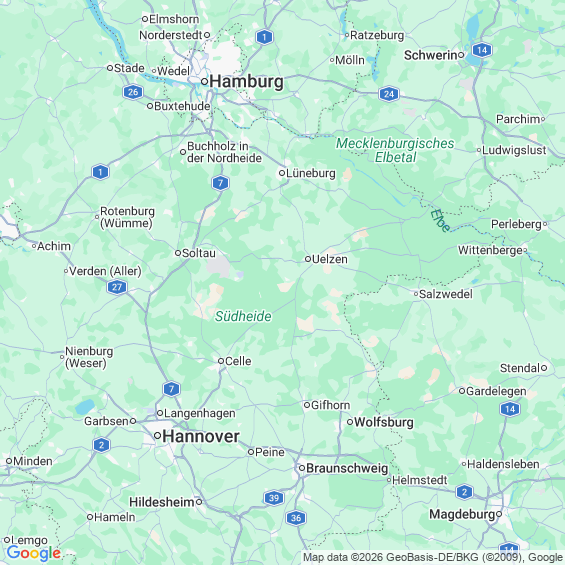The width and height of the screenshot is (565, 565).
Task: Click the Mecklenburgisches Elbetal region label
Action: point(395,150)
